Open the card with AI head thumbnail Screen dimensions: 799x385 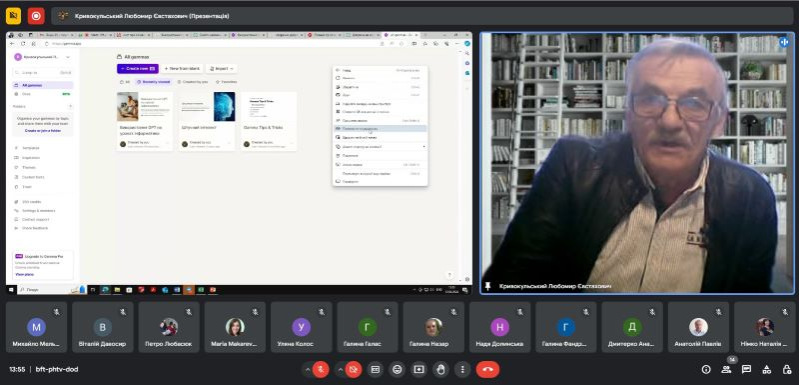206,121
